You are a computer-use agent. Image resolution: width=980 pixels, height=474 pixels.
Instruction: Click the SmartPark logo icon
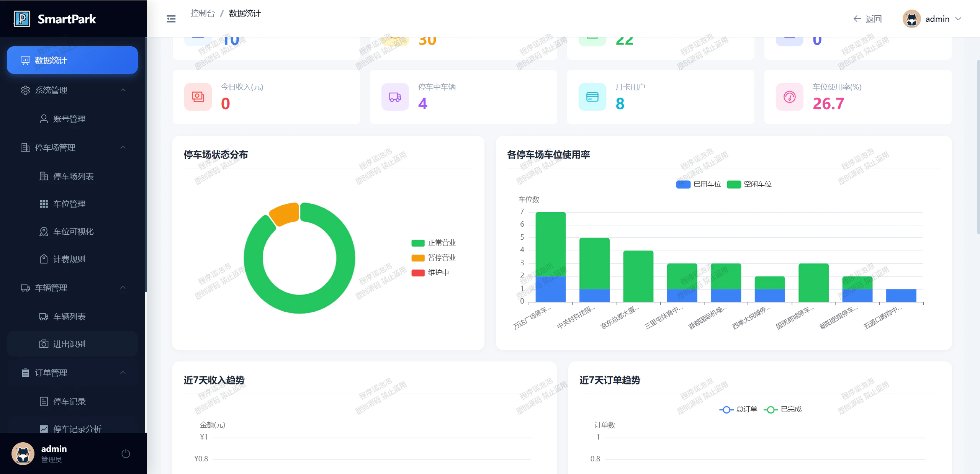22,19
